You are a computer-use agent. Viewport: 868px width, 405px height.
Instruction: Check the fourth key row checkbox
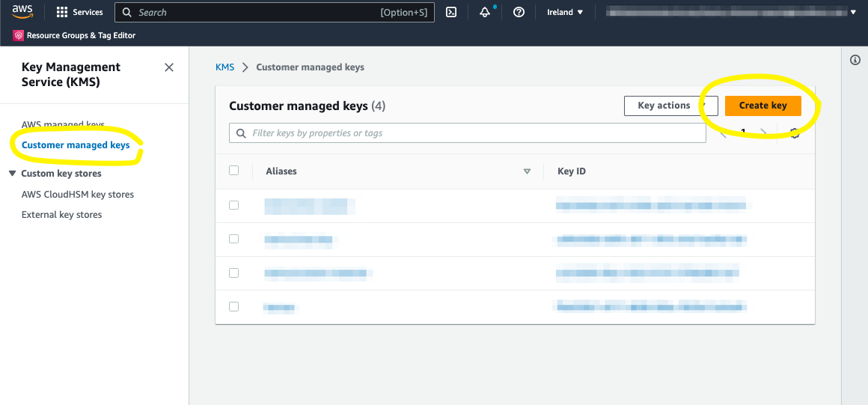tap(233, 306)
